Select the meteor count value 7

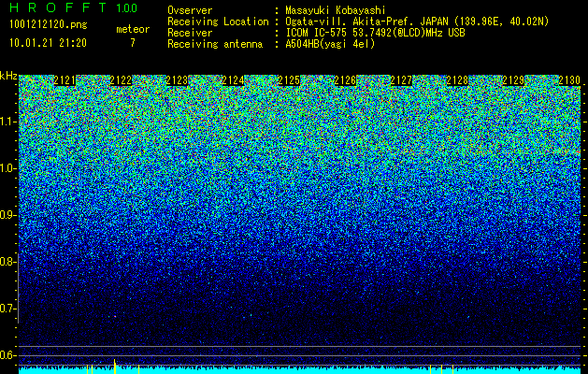[133, 43]
